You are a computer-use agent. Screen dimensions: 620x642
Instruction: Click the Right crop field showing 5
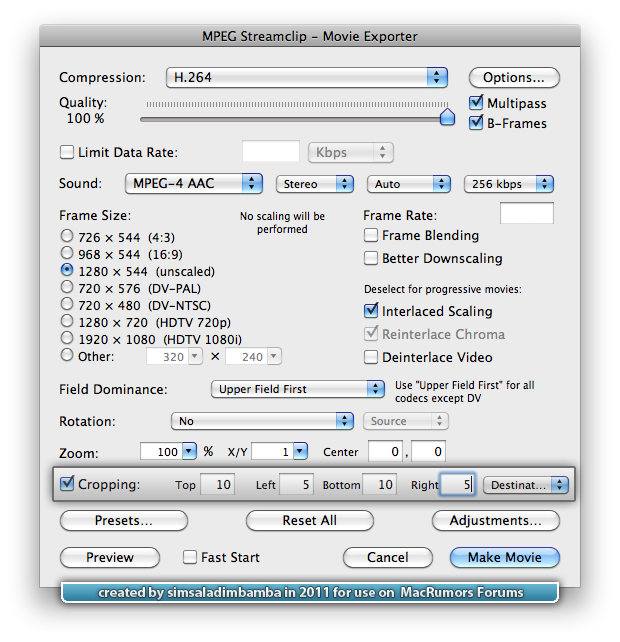[457, 485]
